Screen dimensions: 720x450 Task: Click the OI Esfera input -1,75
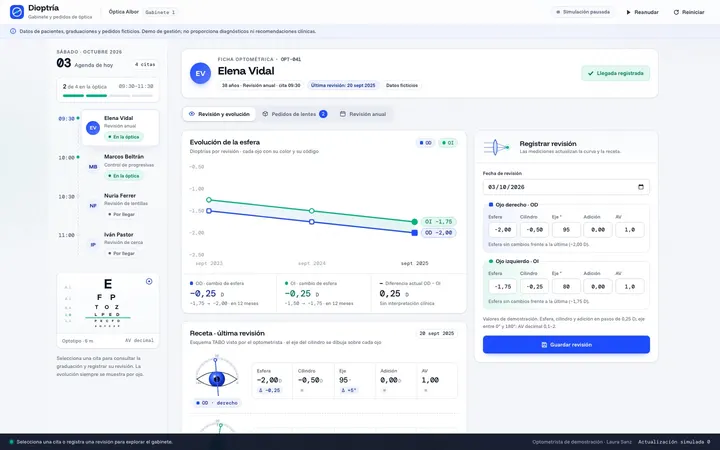pyautogui.click(x=502, y=286)
